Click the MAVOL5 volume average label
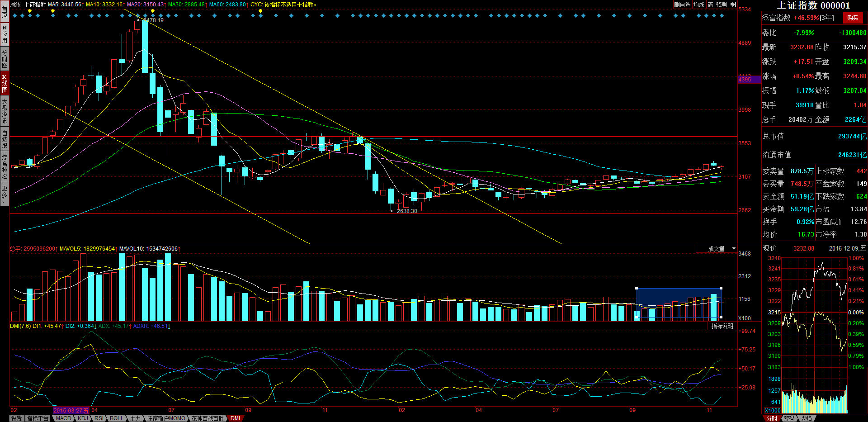 point(89,249)
